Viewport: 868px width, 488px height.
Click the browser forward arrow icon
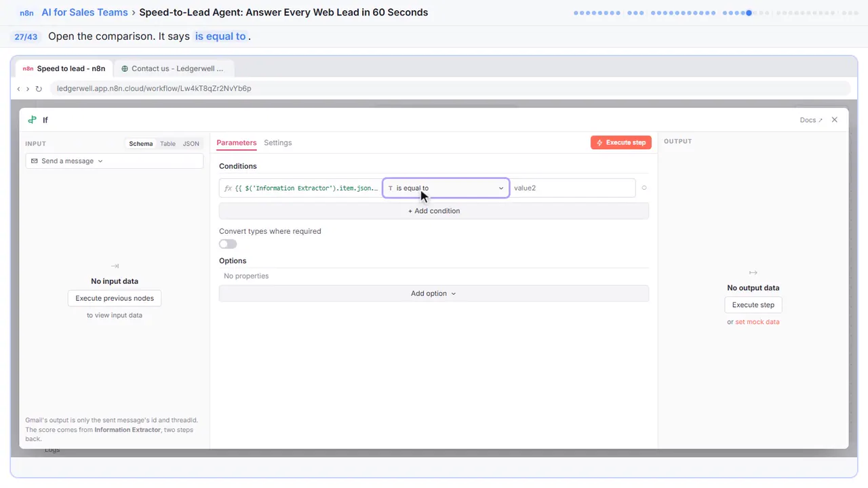[x=28, y=89]
